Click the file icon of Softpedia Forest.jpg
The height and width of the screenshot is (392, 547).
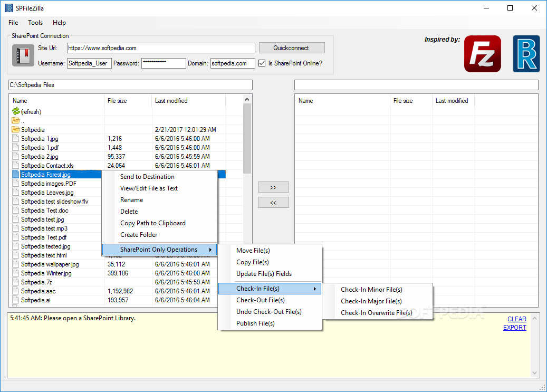click(x=15, y=174)
